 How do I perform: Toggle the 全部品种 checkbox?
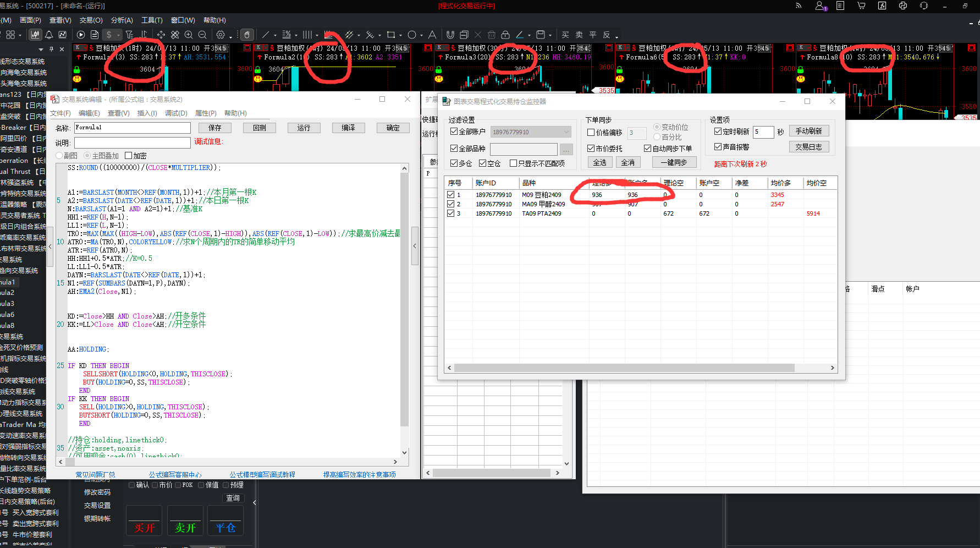coord(454,149)
